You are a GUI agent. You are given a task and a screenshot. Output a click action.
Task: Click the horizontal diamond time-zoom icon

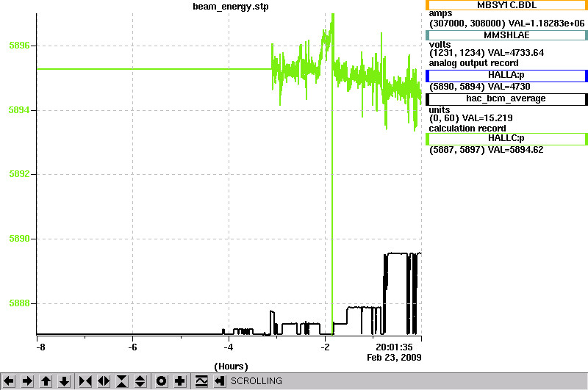point(104,381)
